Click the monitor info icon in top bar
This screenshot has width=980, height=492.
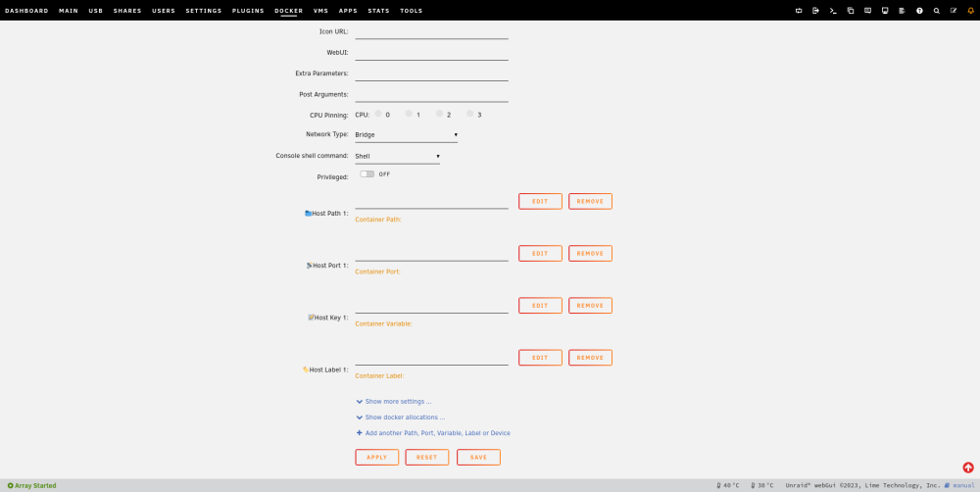(885, 11)
